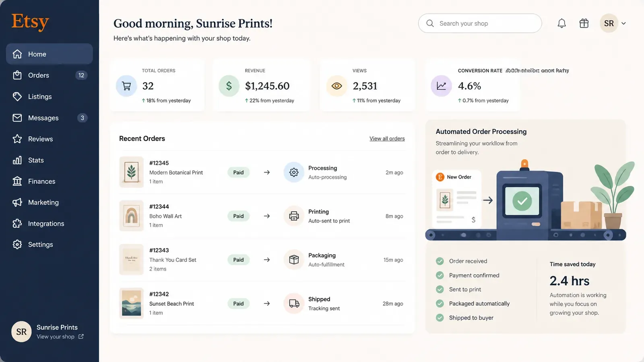Viewport: 644px width, 362px height.
Task: Click the Marketing megaphone icon
Action: click(x=17, y=202)
